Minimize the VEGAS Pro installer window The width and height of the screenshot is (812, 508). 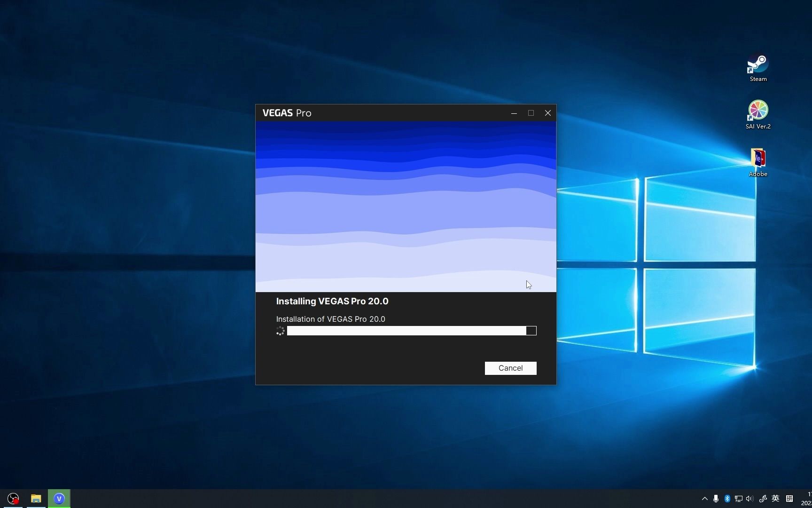click(514, 113)
